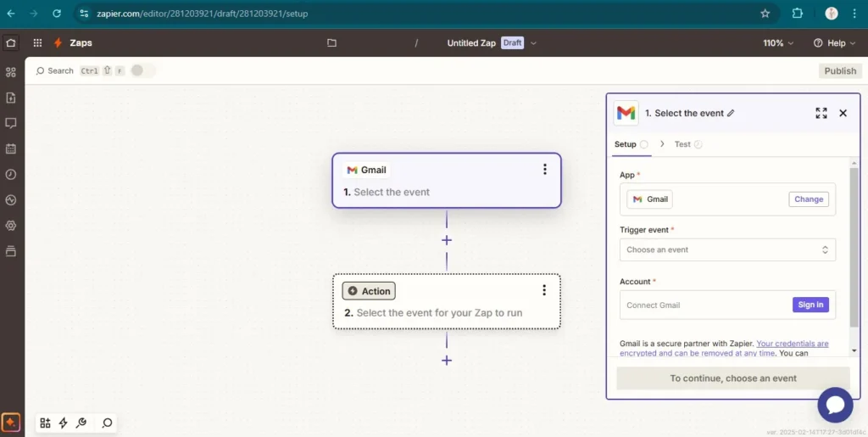Screen dimensions: 868x437
Task: Click magnifier icon in bottom toolbar
Action: [x=108, y=423]
